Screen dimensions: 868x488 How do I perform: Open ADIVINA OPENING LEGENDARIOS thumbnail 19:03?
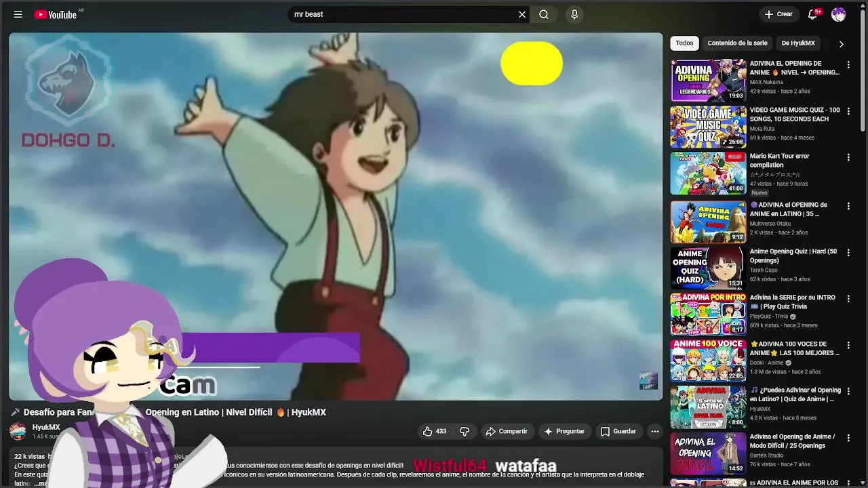tap(708, 80)
